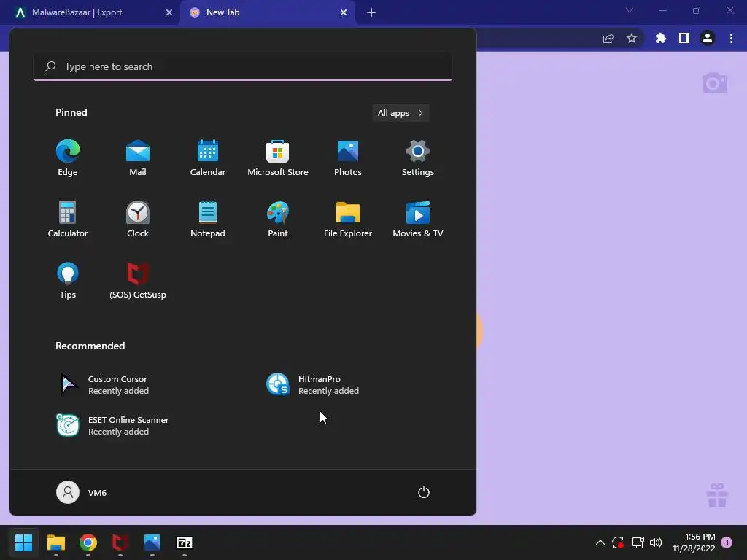Open Settings from pinned apps
747x560 pixels.
418,158
